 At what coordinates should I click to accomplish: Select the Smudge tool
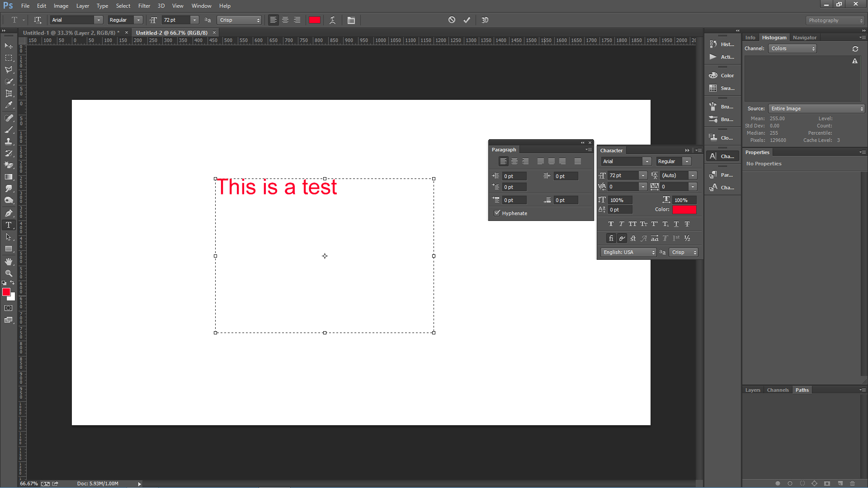tap(9, 188)
